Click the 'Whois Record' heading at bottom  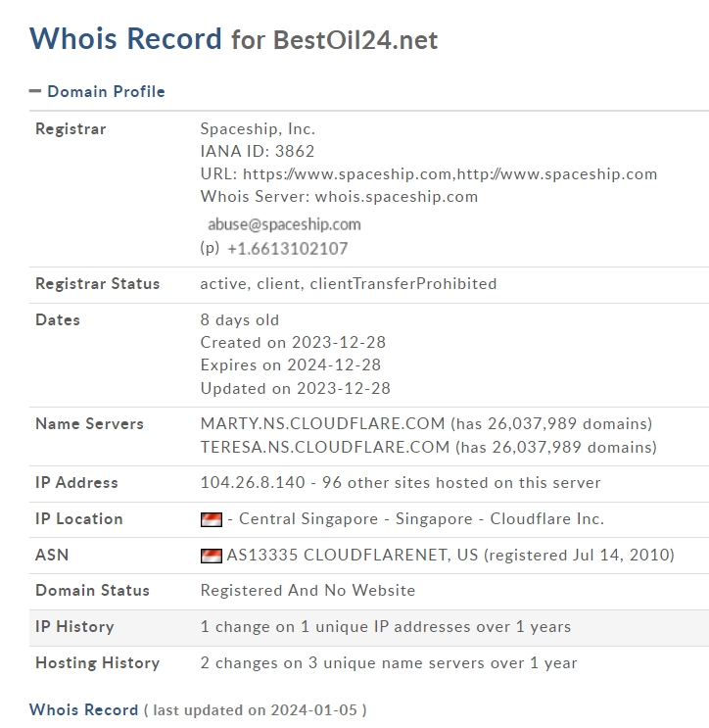pyautogui.click(x=83, y=710)
